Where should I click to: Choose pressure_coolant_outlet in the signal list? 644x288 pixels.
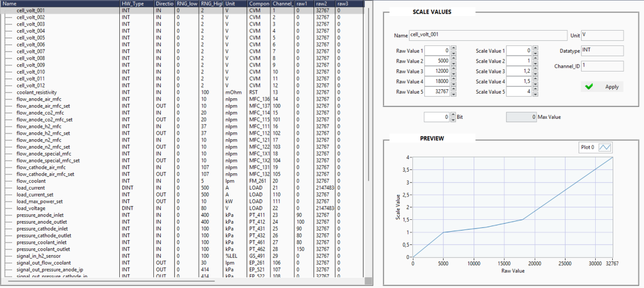[x=43, y=249]
